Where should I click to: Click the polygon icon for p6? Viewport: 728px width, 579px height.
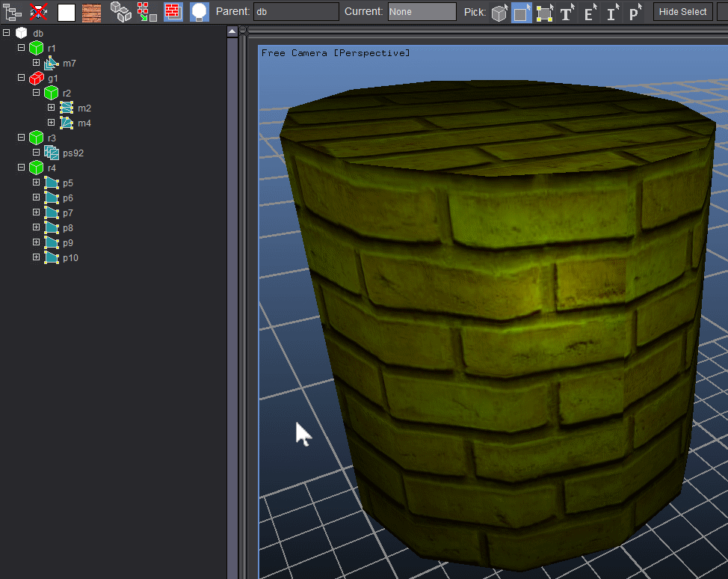pos(51,197)
